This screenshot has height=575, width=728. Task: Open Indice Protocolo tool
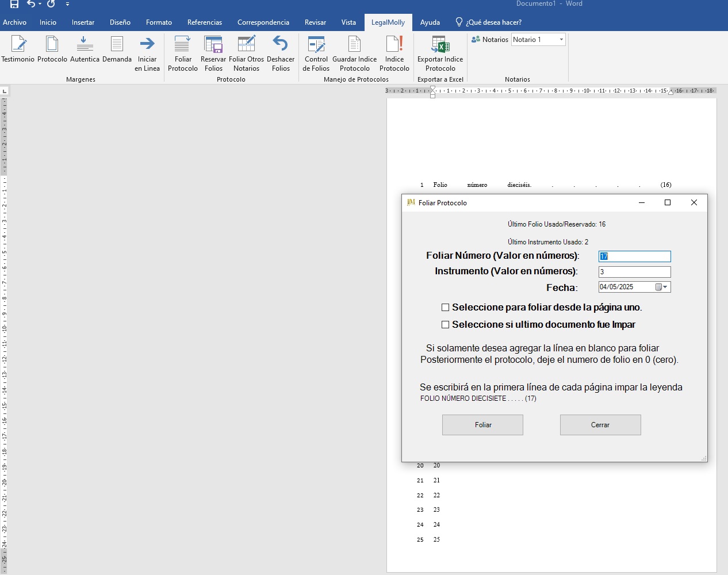click(x=394, y=53)
